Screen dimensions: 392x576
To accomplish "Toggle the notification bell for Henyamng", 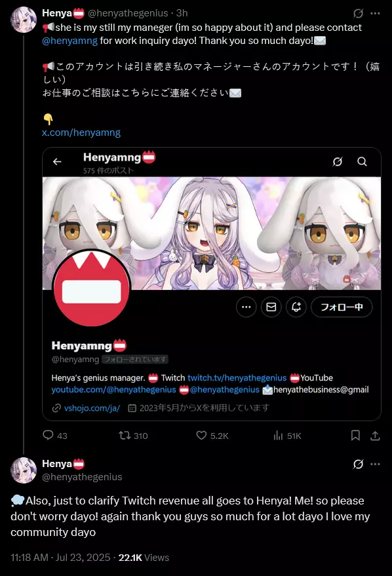I will coord(296,307).
